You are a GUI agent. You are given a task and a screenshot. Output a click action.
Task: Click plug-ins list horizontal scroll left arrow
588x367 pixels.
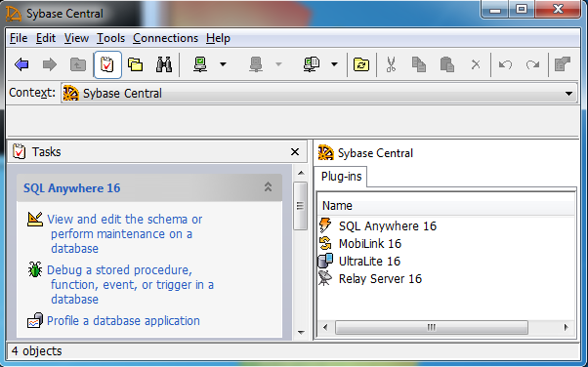(325, 327)
